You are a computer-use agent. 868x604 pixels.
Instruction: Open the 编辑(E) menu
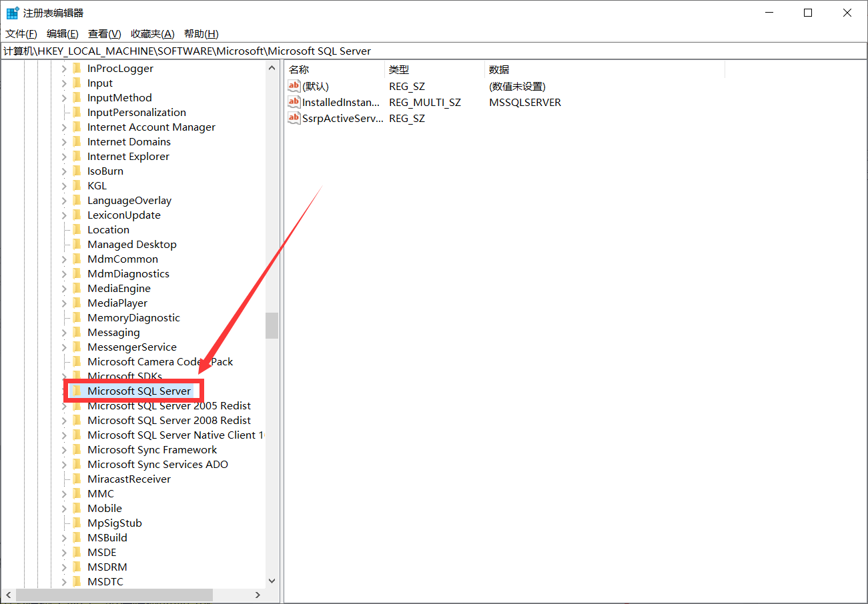point(63,33)
